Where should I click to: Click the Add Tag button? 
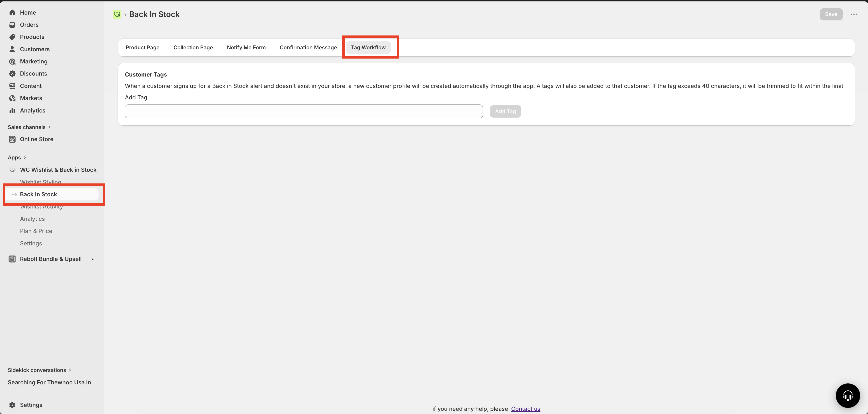(505, 111)
